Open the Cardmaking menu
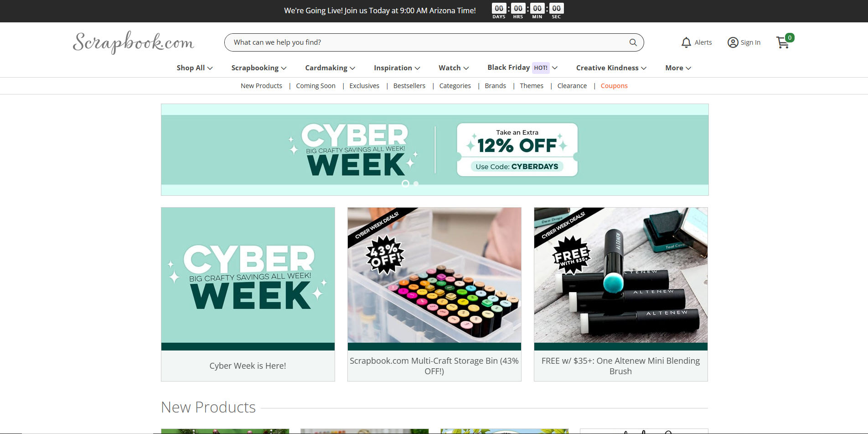This screenshot has width=868, height=434. pos(330,68)
